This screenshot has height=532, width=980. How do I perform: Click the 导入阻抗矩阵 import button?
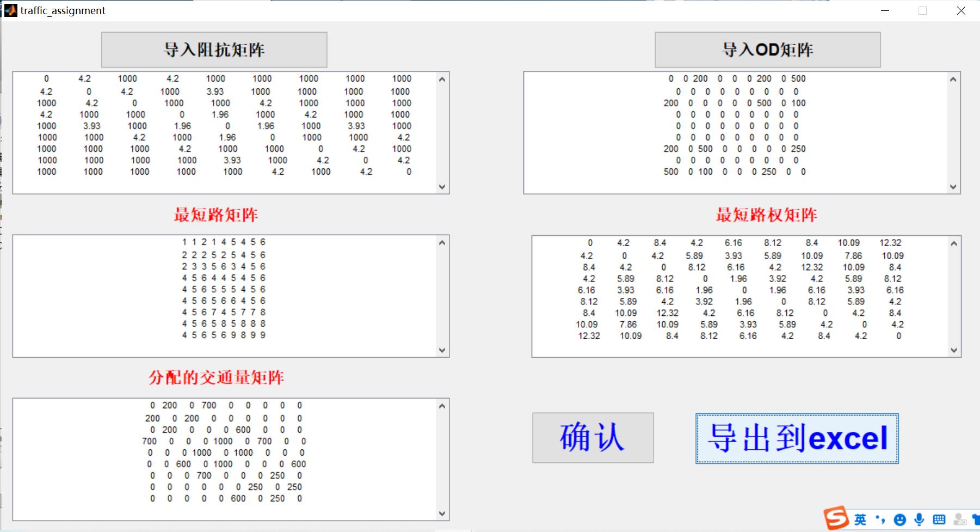pyautogui.click(x=214, y=49)
